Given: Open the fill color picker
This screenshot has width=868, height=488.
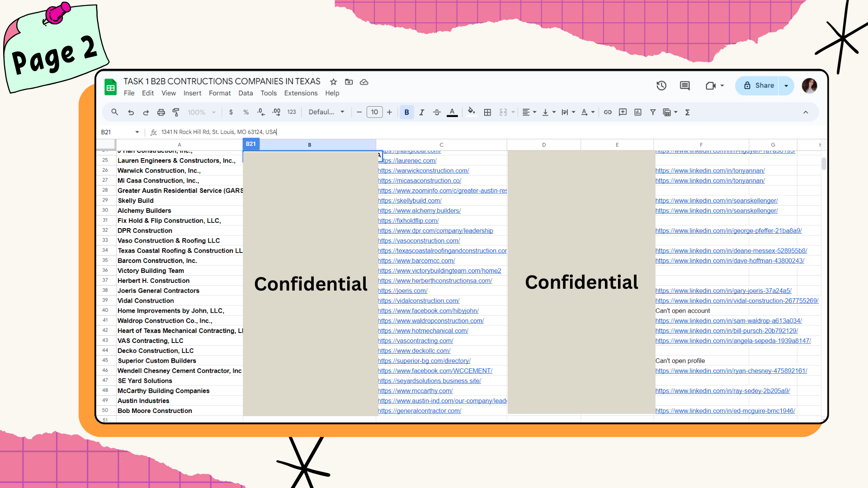Looking at the screenshot, I should (x=471, y=112).
